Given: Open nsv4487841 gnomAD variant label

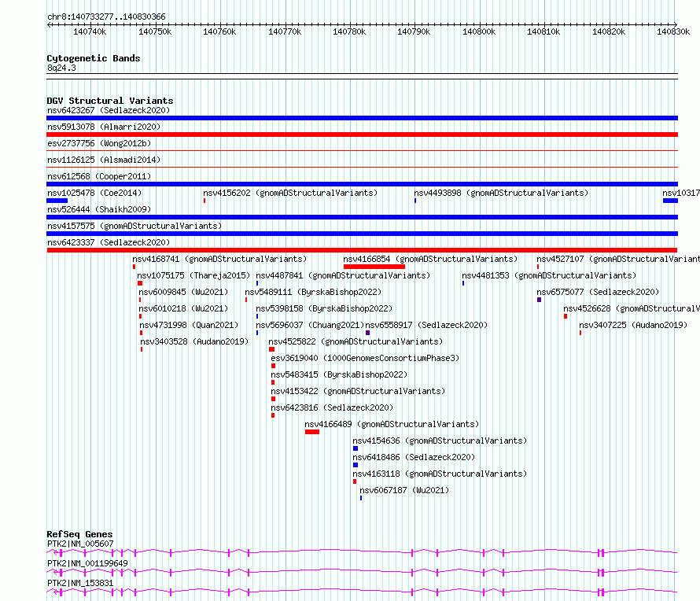Looking at the screenshot, I should (x=343, y=275).
